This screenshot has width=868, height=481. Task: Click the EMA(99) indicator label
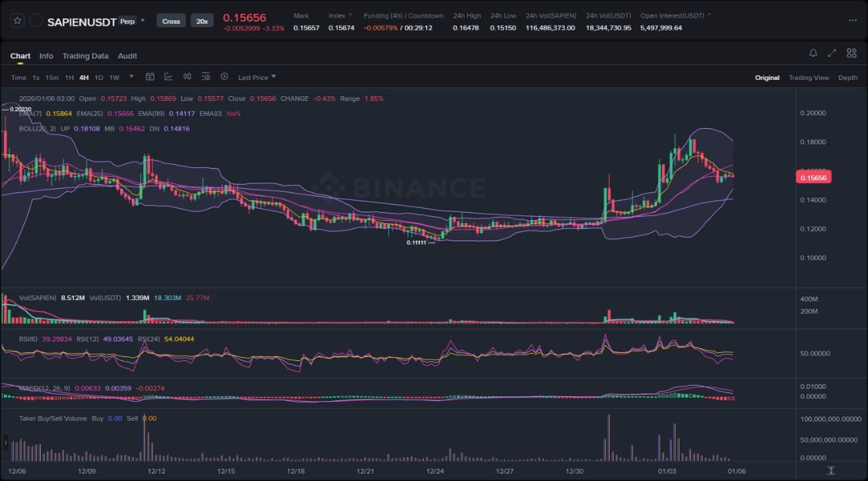click(x=153, y=114)
